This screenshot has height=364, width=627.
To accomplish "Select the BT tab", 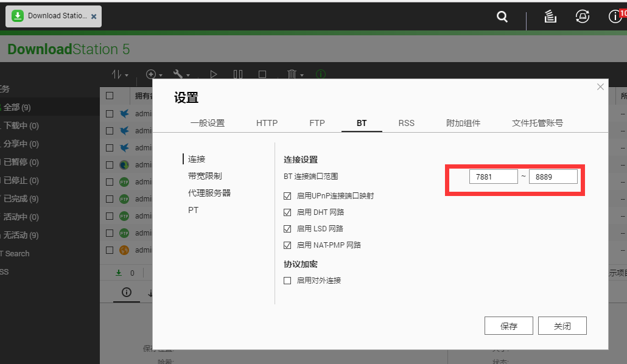I will tap(362, 123).
